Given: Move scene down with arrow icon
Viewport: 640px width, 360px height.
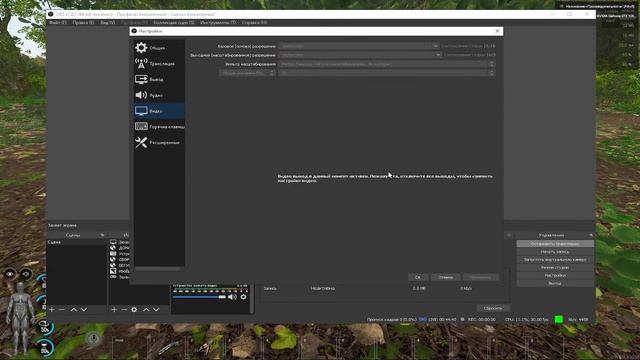Looking at the screenshot, I should coord(84,310).
